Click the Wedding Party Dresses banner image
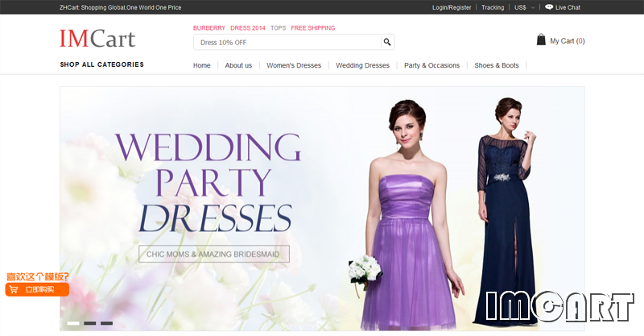 322,209
